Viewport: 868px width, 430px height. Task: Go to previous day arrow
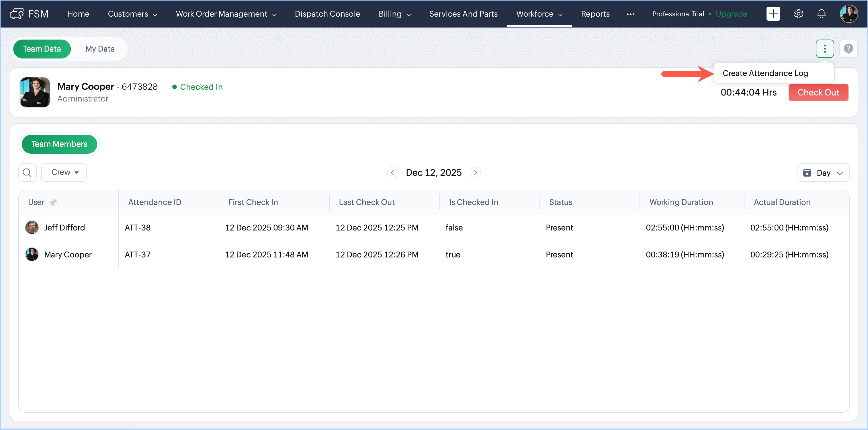pos(392,173)
